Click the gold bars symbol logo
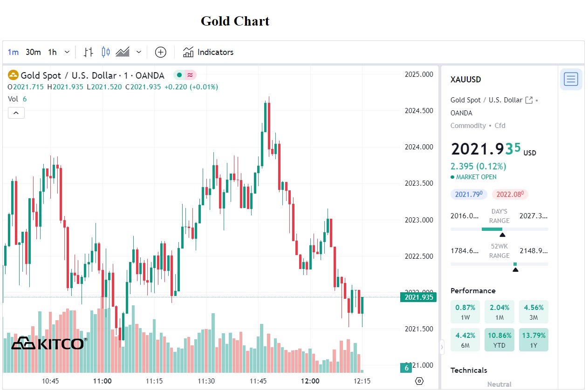The height and width of the screenshot is (390, 588). click(14, 75)
